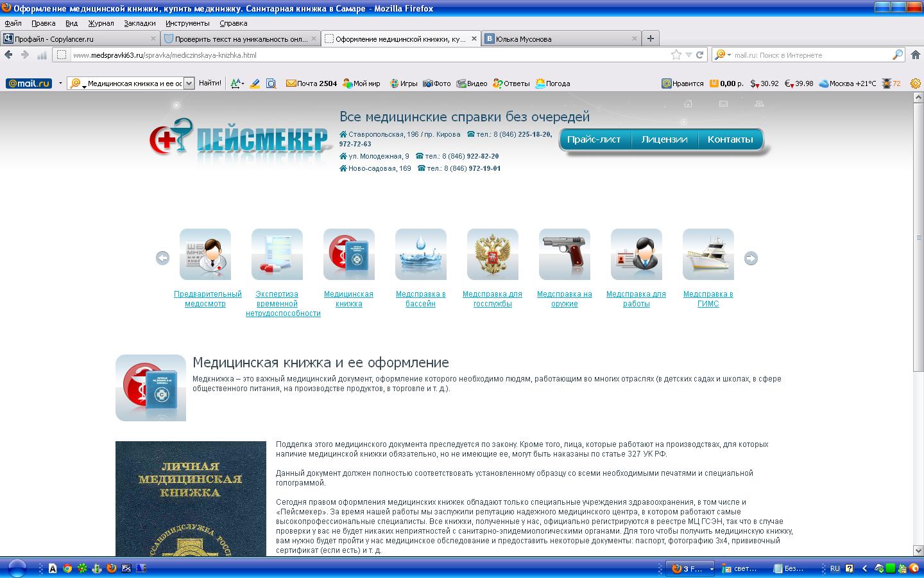Open Мой мир in the toolbar
Viewport: 924px width, 578px height.
point(362,83)
